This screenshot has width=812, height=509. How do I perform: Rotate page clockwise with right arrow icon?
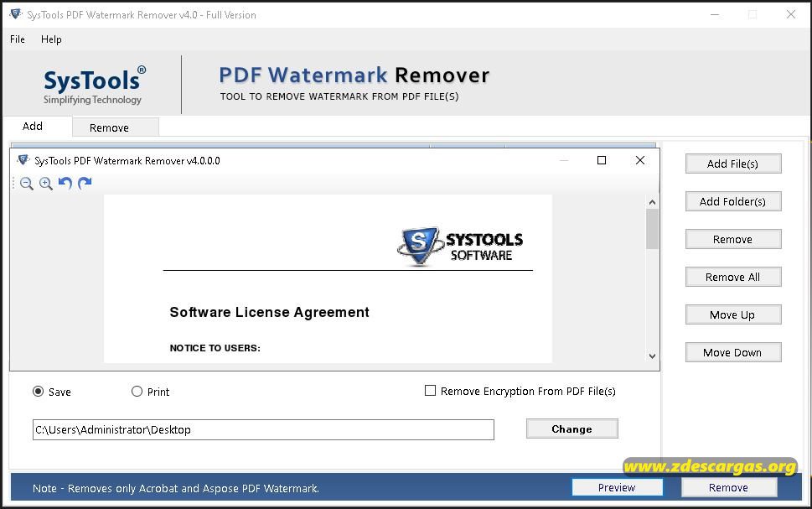click(85, 183)
